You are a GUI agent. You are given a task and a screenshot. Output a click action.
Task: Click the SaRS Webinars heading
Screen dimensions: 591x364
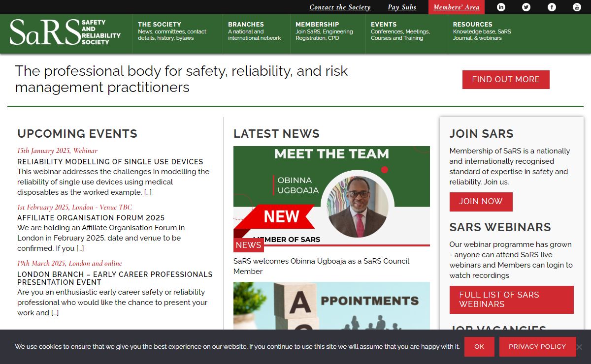tap(500, 227)
